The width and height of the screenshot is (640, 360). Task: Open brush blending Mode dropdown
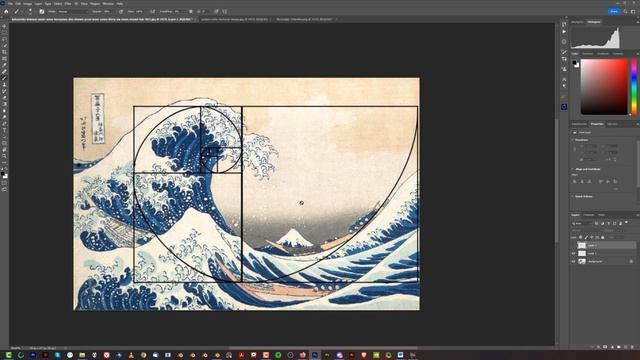(x=73, y=11)
